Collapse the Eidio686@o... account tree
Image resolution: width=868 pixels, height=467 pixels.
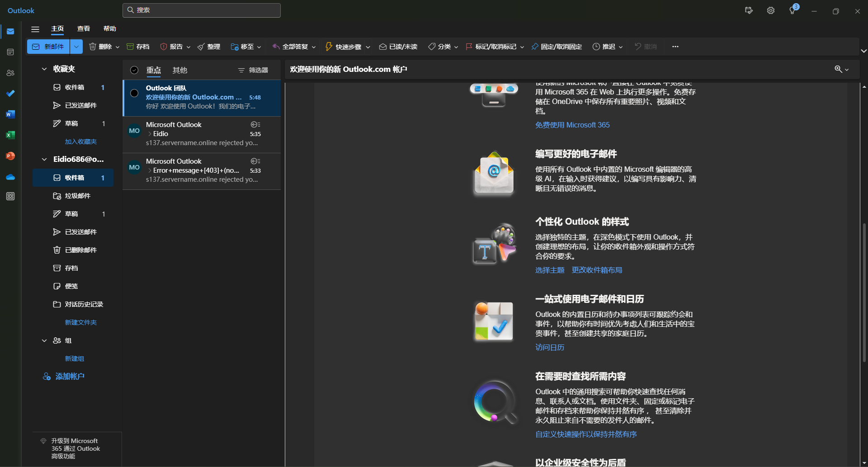[x=44, y=159]
